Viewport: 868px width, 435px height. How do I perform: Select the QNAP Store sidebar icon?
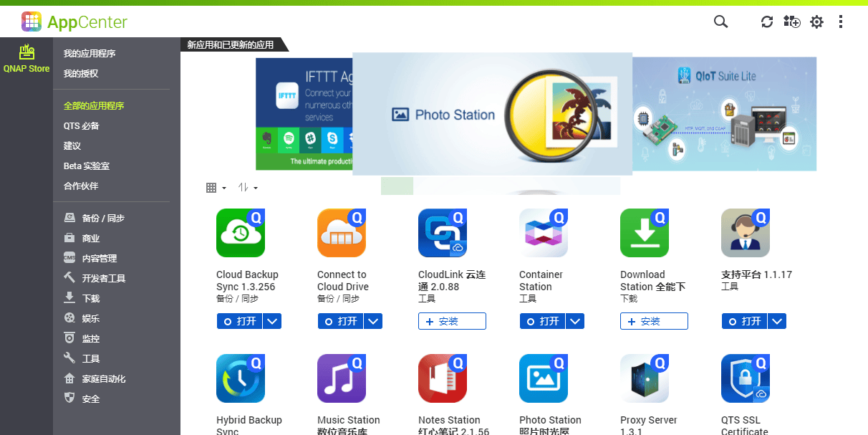coord(26,58)
